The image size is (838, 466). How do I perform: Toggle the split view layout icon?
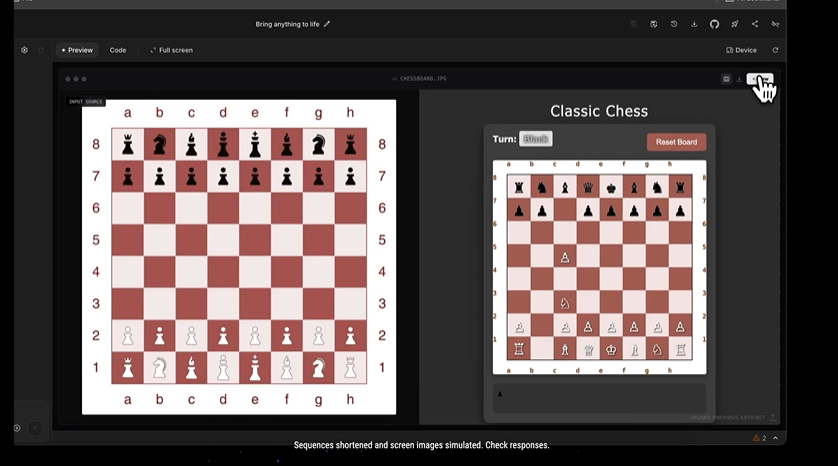coord(726,79)
